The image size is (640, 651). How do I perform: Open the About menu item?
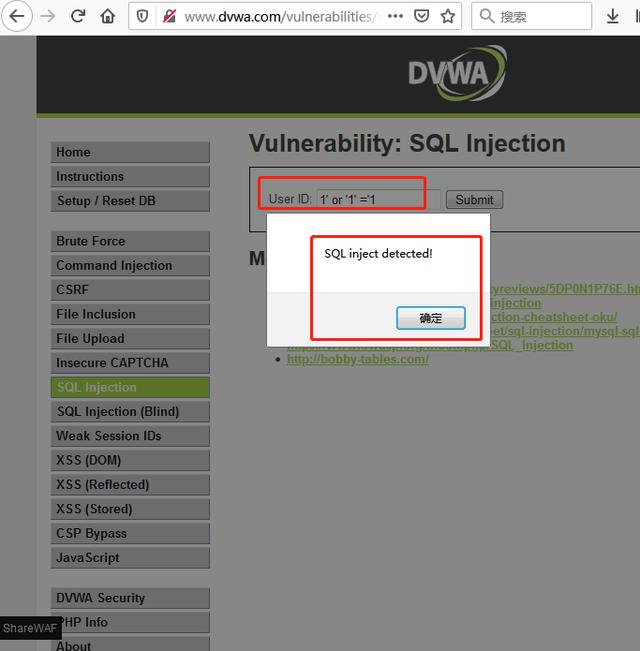130,644
